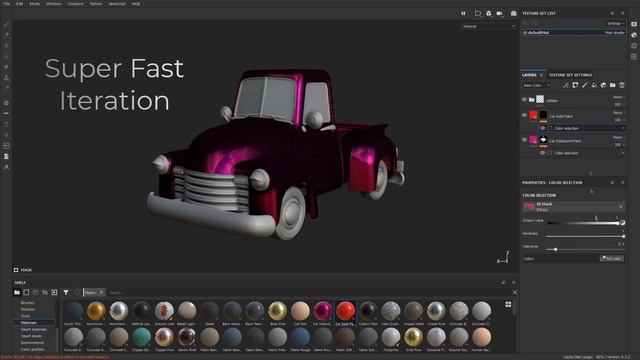Adjust the Output value slider
Viewport: 640px width, 360px height.
[x=582, y=223]
